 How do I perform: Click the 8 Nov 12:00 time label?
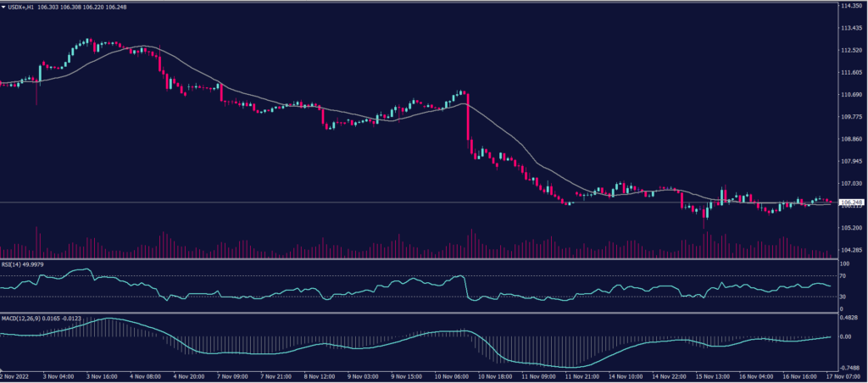[323, 375]
